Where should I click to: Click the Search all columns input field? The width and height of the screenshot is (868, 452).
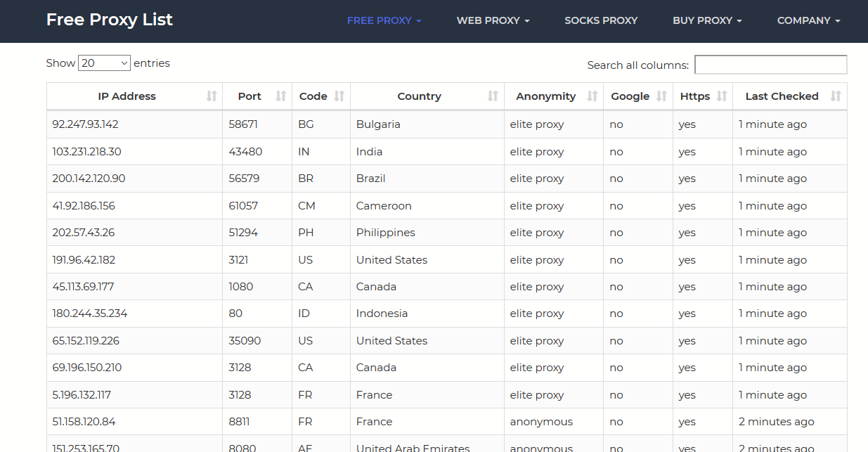(x=770, y=64)
